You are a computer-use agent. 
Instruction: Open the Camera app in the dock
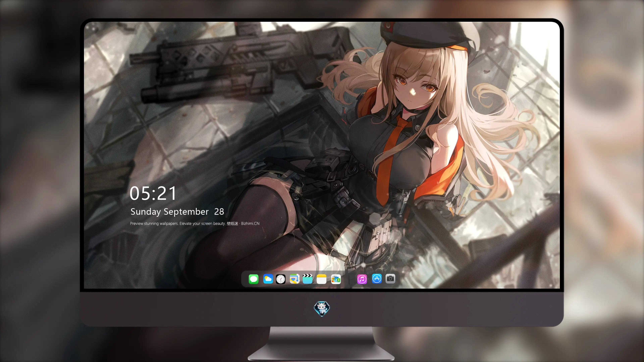(390, 279)
